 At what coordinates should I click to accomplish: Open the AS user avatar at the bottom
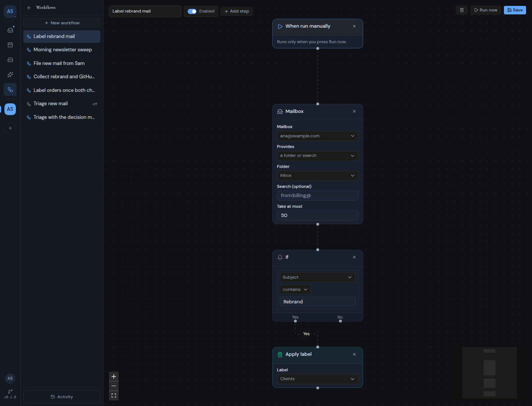click(x=10, y=378)
